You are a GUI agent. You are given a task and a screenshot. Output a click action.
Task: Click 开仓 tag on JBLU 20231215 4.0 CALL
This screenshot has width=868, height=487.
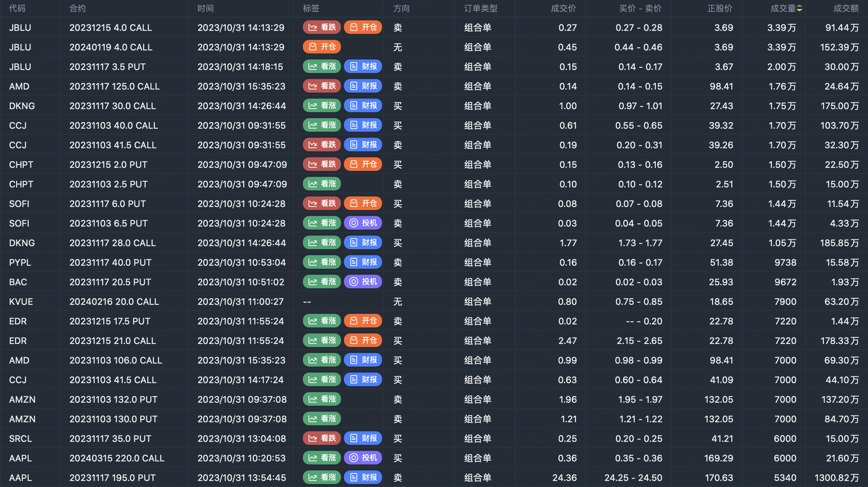[363, 27]
